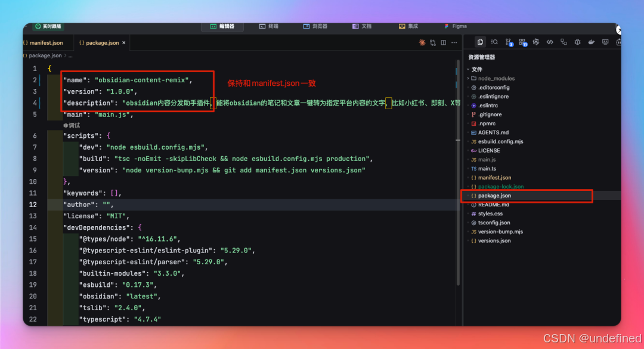Open the Explorer files icon in sidebar
This screenshot has width=644, height=349.
pos(480,42)
